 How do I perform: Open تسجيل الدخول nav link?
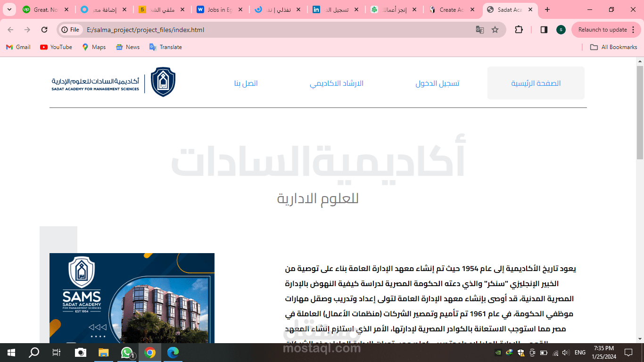(x=438, y=83)
